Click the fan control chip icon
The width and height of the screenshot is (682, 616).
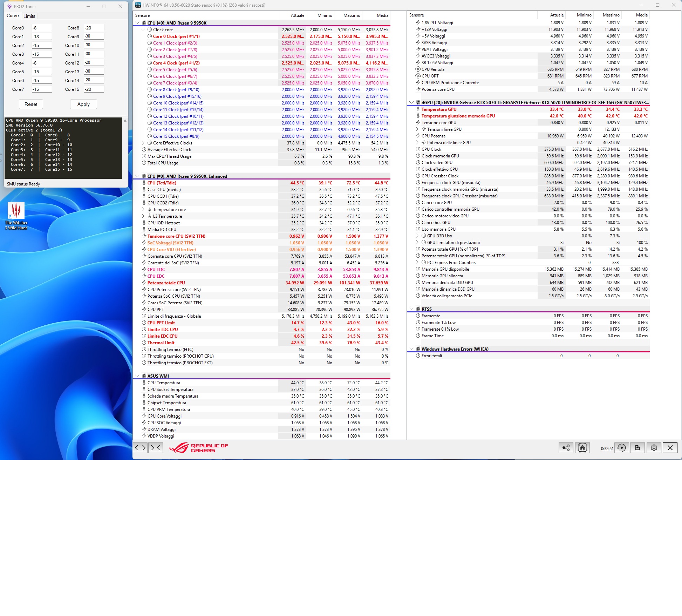coord(582,448)
